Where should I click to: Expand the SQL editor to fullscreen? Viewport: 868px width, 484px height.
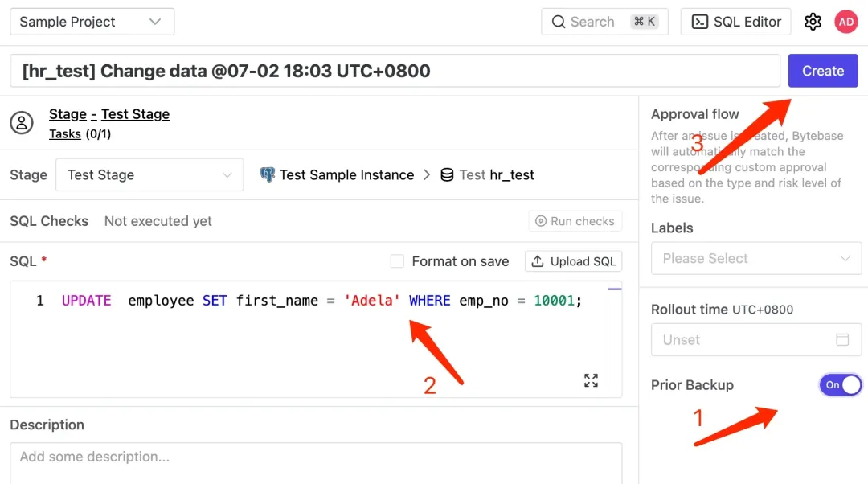591,380
